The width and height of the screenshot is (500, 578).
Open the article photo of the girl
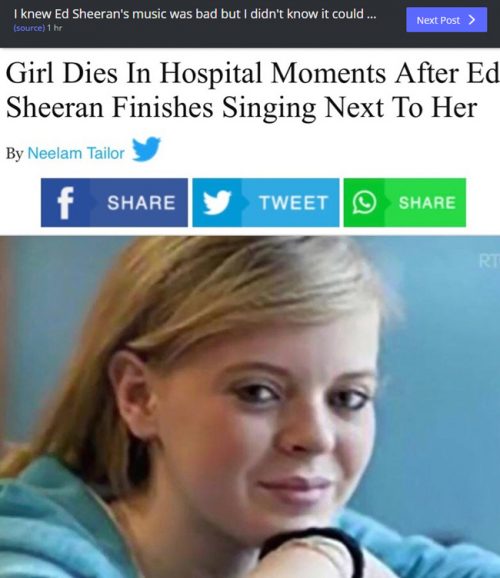(250, 407)
